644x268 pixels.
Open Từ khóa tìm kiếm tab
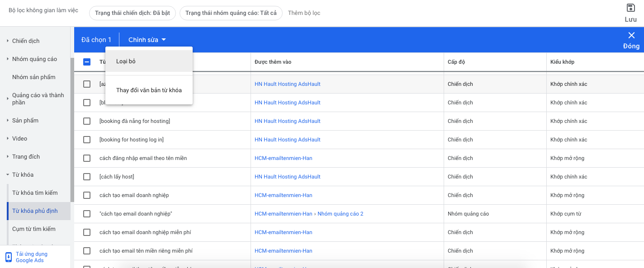click(x=35, y=193)
